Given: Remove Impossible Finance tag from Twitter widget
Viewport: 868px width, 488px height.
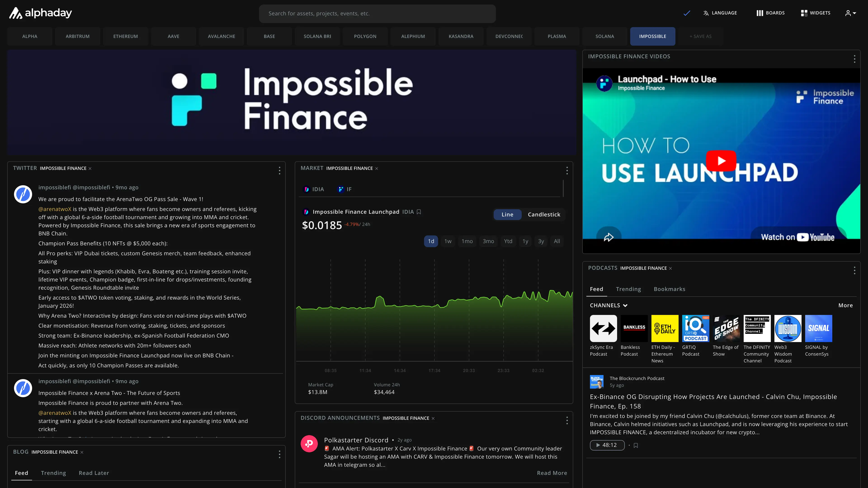Looking at the screenshot, I should [x=90, y=168].
